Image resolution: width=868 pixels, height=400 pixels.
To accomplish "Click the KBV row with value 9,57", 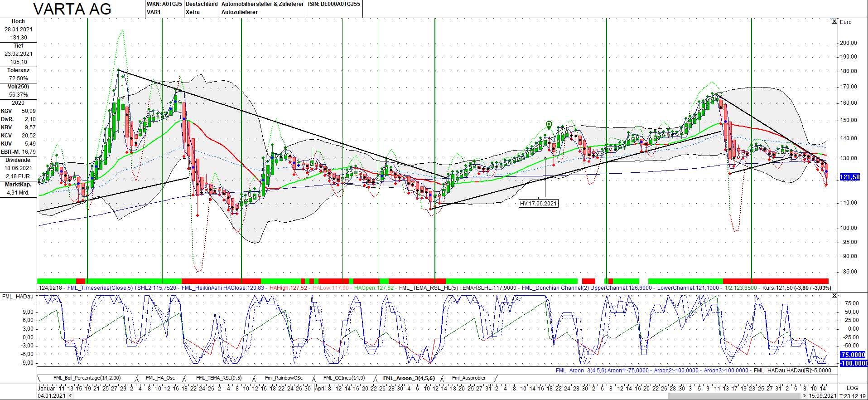I will (18, 127).
